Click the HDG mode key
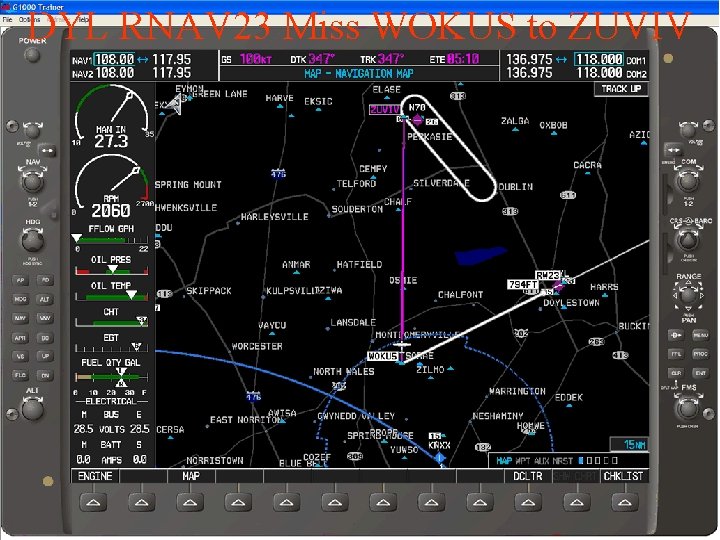 pos(20,299)
